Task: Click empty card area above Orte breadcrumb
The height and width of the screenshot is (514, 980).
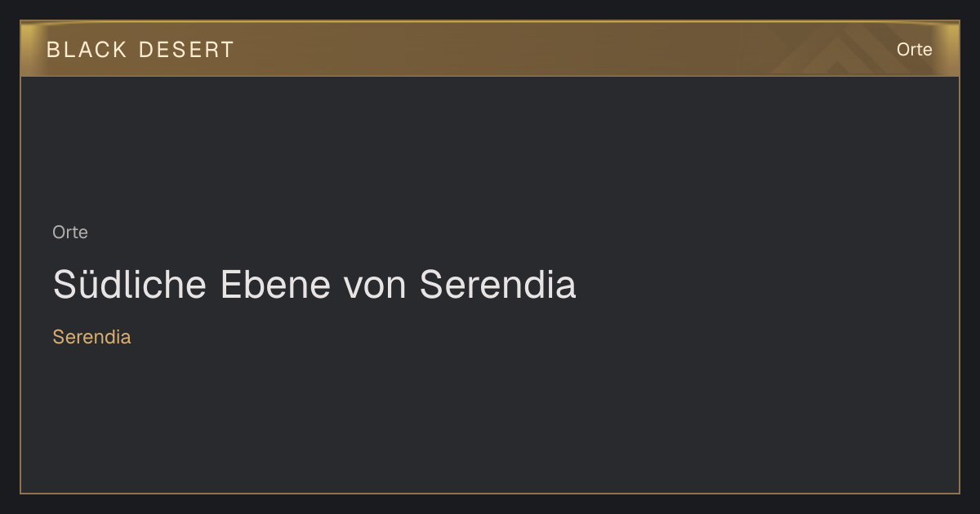Action: point(490,147)
